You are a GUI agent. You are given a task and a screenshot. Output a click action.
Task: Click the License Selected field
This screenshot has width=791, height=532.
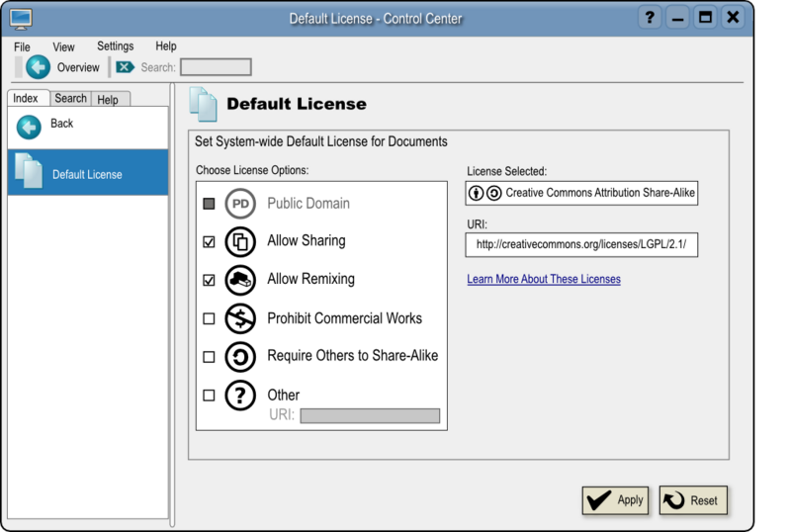click(x=581, y=193)
